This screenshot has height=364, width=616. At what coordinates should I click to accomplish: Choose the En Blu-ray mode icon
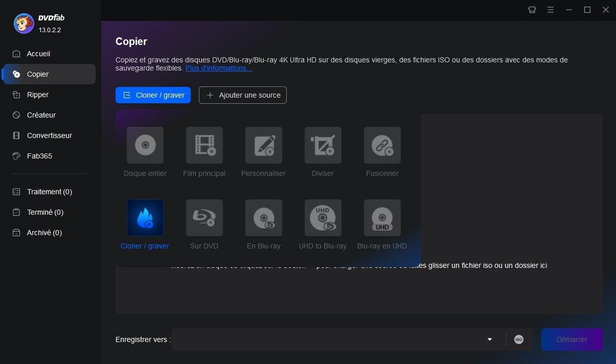coord(264,218)
